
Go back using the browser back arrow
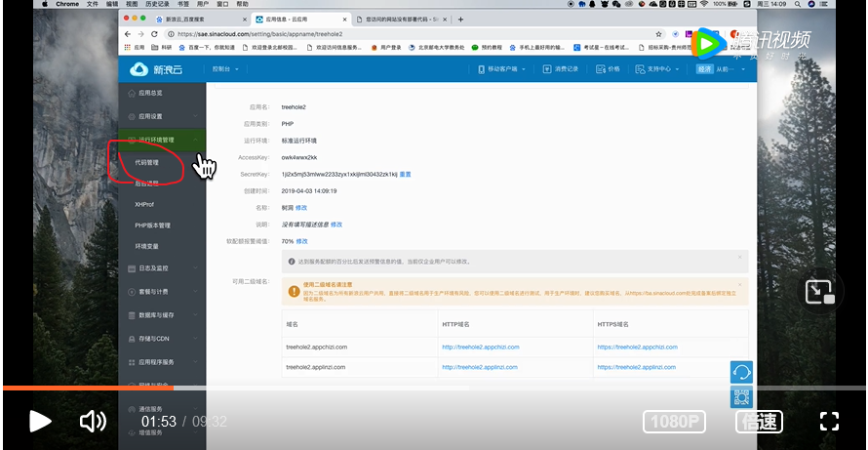tap(128, 34)
